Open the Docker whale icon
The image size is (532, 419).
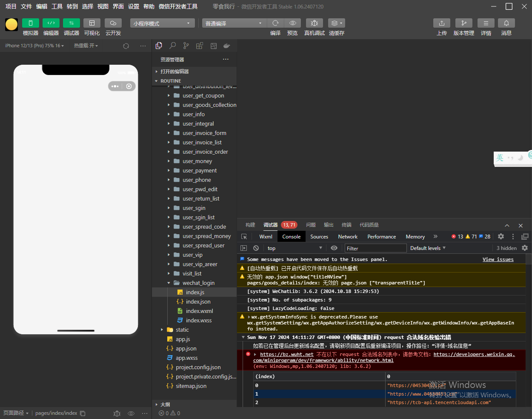click(x=227, y=46)
